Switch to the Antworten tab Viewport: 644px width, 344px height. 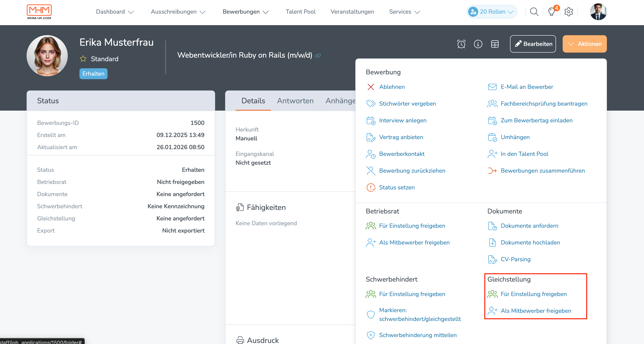pos(295,101)
